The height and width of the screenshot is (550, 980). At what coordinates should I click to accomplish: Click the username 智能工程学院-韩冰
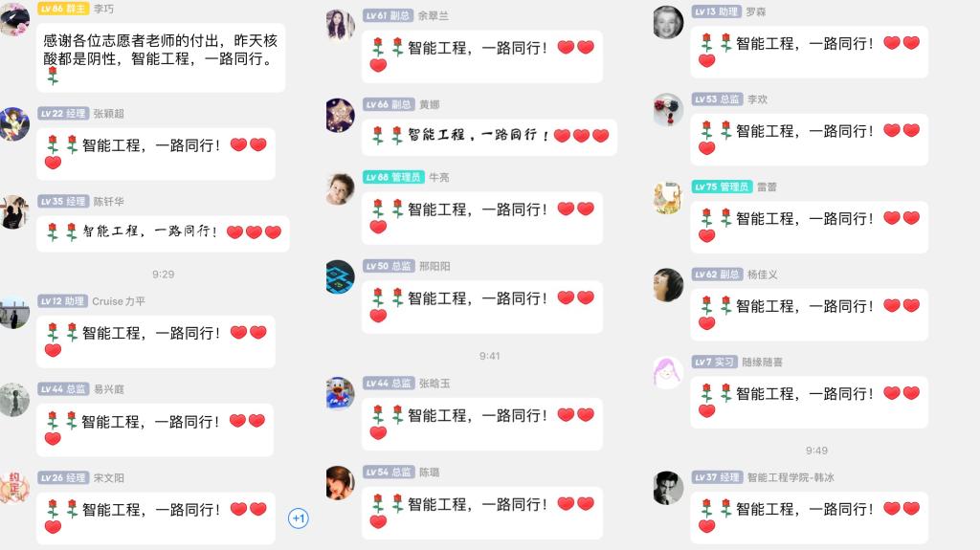pos(791,477)
